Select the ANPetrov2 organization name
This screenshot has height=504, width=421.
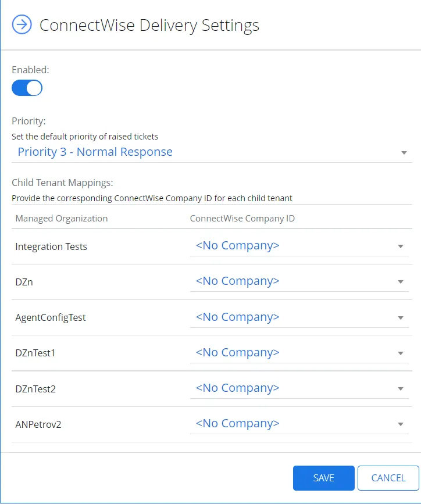click(38, 424)
